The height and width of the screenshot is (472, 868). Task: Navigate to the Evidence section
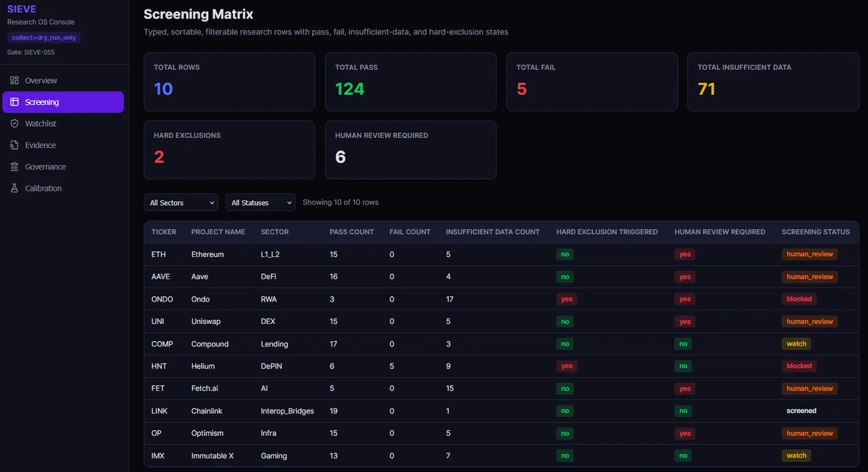pyautogui.click(x=63, y=145)
